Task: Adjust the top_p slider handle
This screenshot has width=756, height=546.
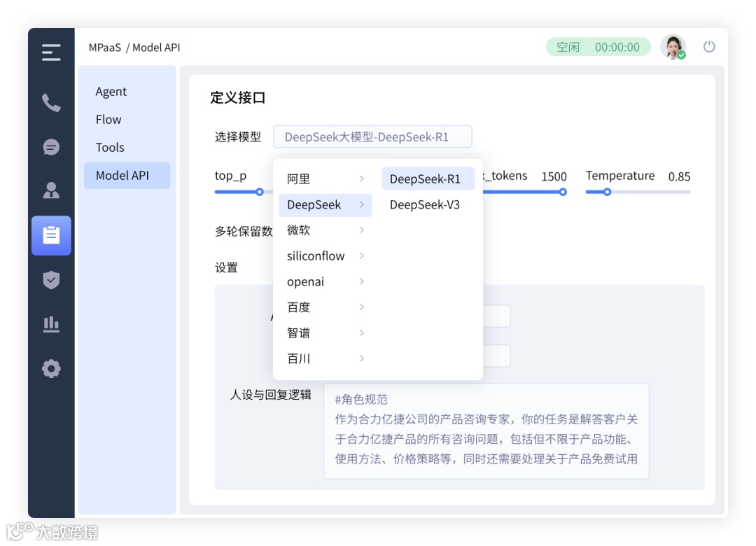Action: [260, 192]
